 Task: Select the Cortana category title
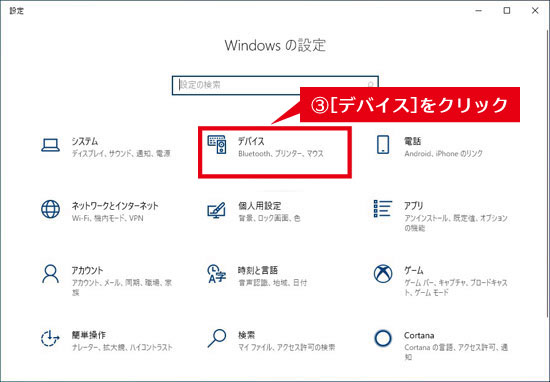pyautogui.click(x=419, y=335)
